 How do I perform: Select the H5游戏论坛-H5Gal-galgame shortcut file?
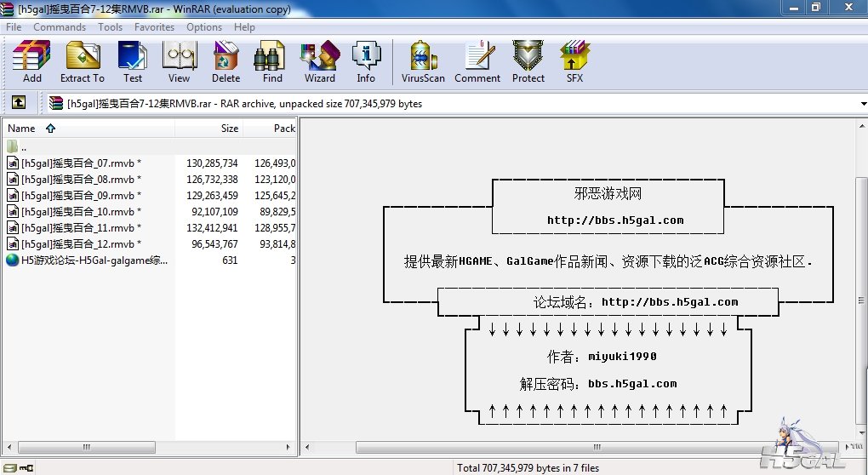click(x=94, y=260)
